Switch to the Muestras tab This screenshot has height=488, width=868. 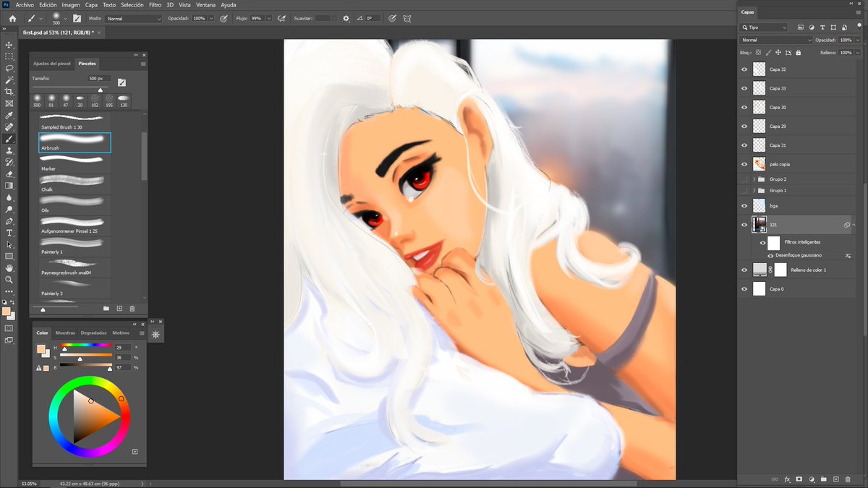tap(65, 333)
